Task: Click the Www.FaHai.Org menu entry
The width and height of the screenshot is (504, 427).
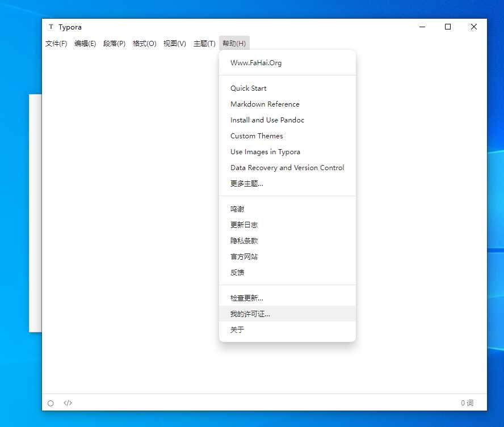Action: click(287, 63)
